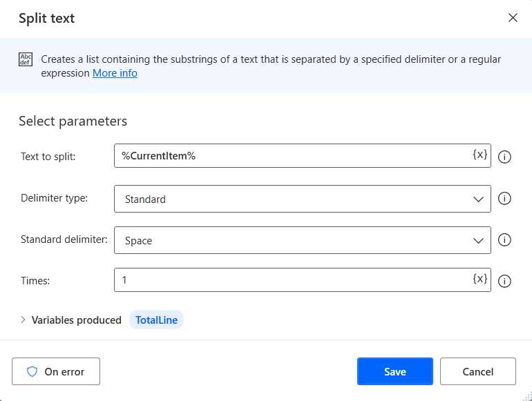Open info tooltip for Text to split
This screenshot has width=532, height=401.
pos(504,157)
